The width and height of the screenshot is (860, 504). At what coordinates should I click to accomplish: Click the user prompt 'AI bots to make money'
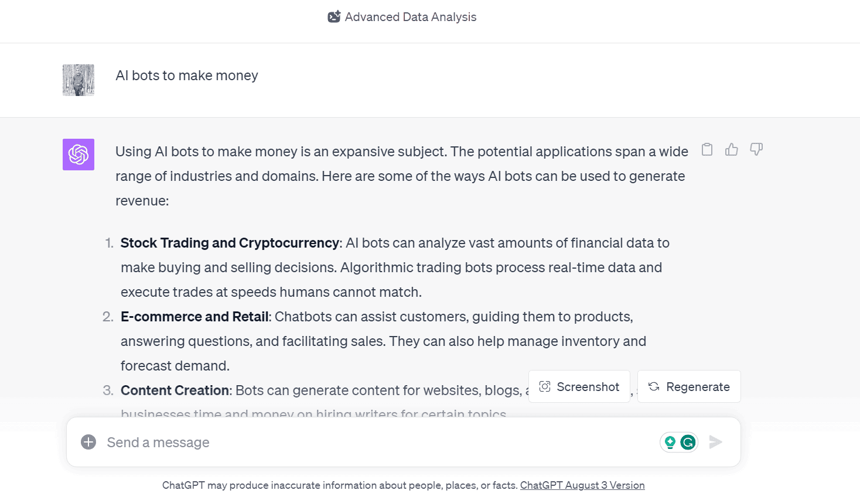(187, 76)
